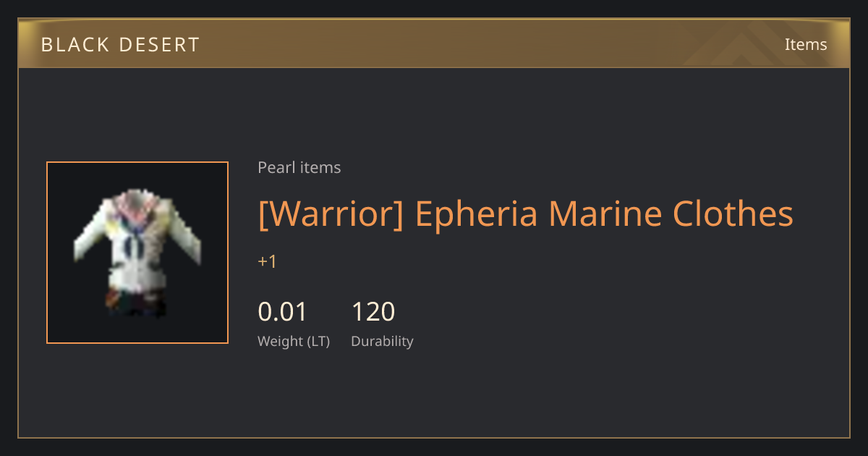Click the 0.01 weight value

pyautogui.click(x=283, y=312)
